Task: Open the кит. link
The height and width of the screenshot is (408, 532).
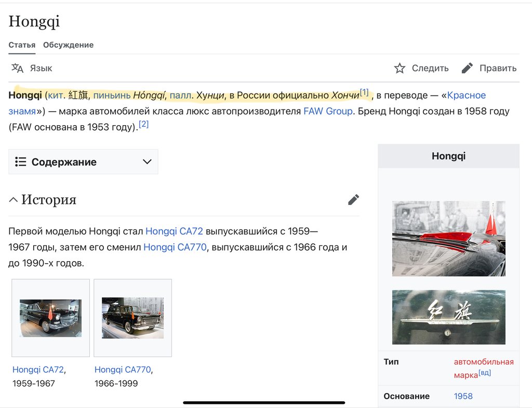Action: click(x=57, y=95)
